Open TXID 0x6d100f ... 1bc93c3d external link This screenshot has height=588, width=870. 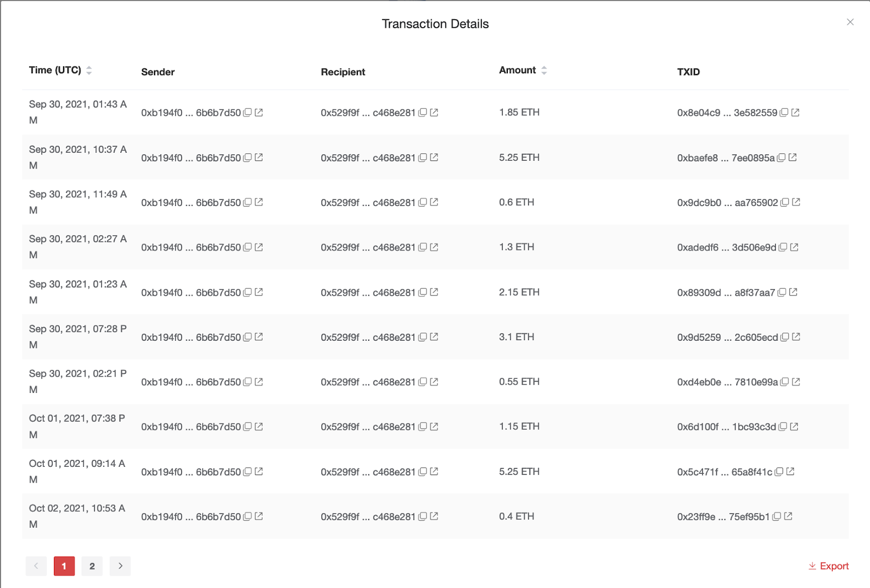(794, 427)
